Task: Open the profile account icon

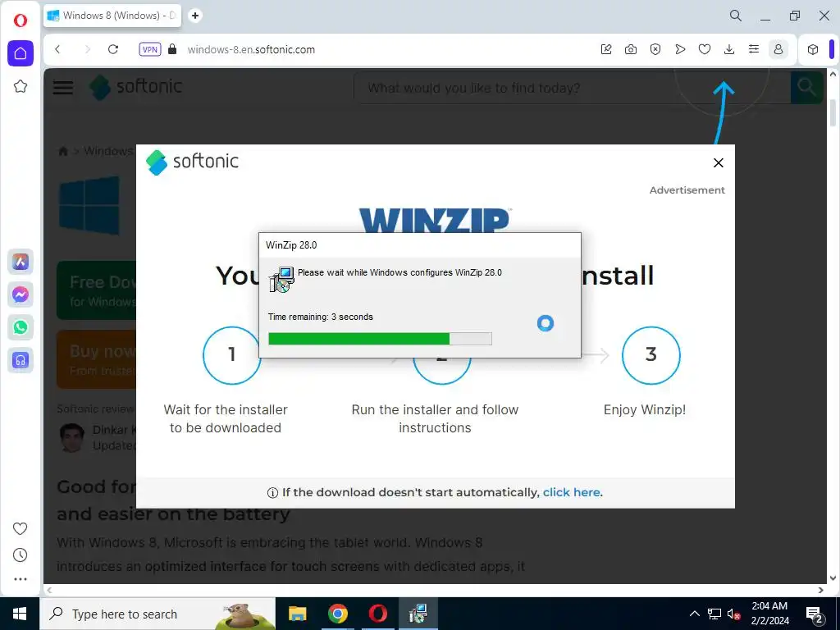Action: [778, 49]
